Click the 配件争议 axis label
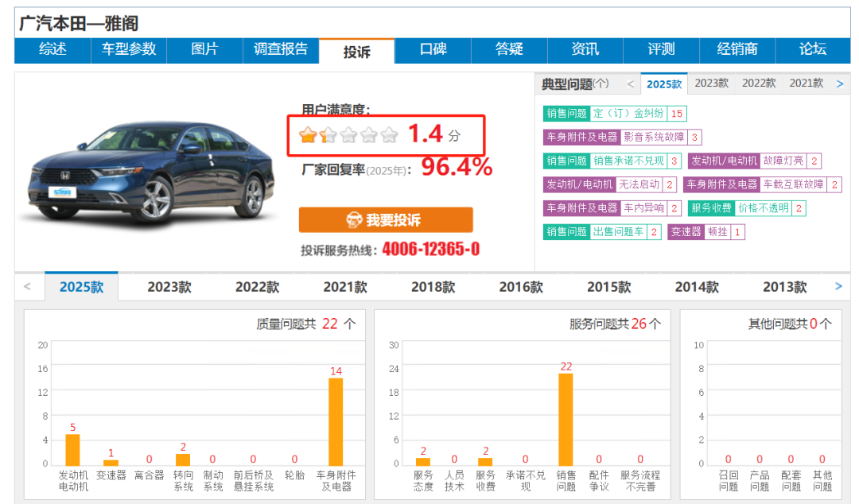859x504 pixels. [x=599, y=480]
